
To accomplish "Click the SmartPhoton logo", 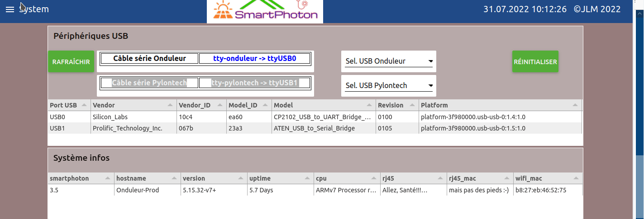I will pyautogui.click(x=265, y=12).
